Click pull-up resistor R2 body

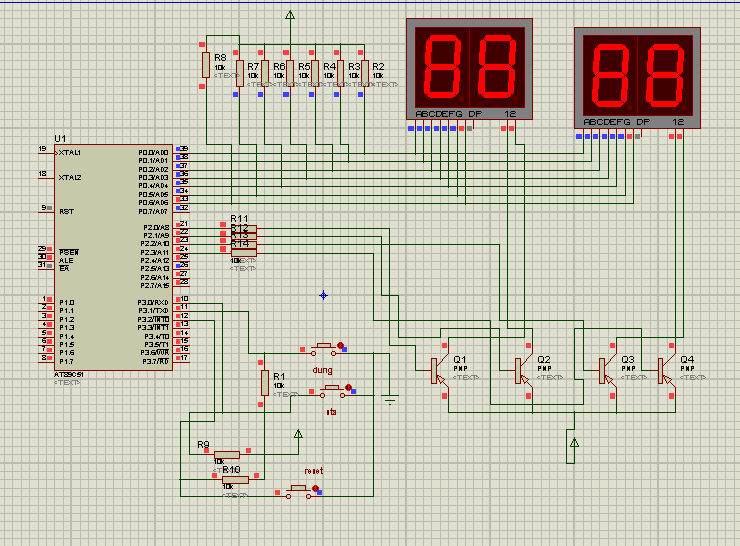(x=365, y=72)
